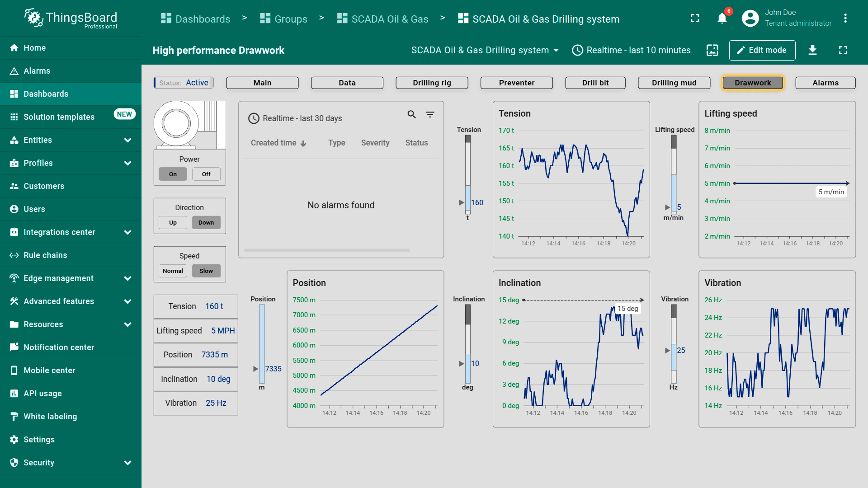Switch Power to Off

[206, 174]
